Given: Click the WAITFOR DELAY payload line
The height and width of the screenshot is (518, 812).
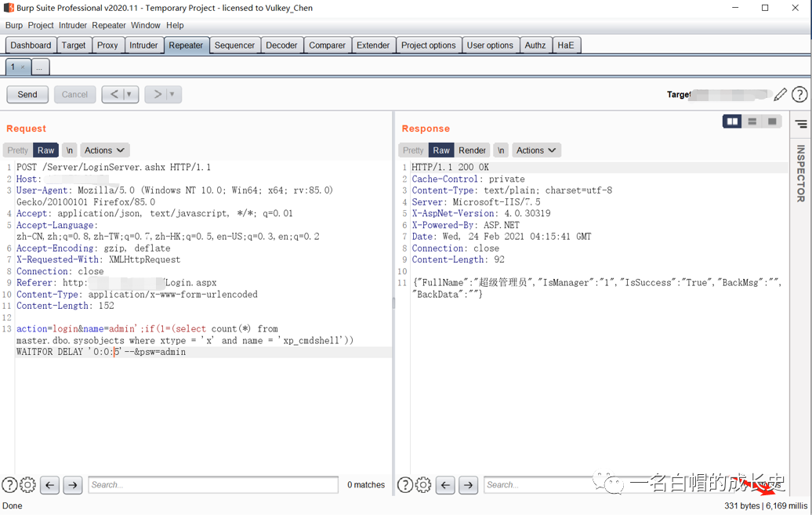Looking at the screenshot, I should (101, 352).
